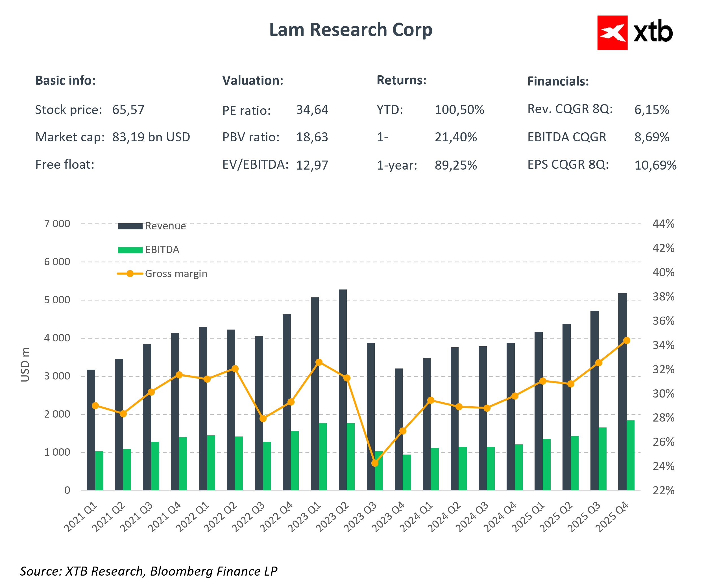Click the source attribution text
This screenshot has height=588, width=702.
point(149,571)
